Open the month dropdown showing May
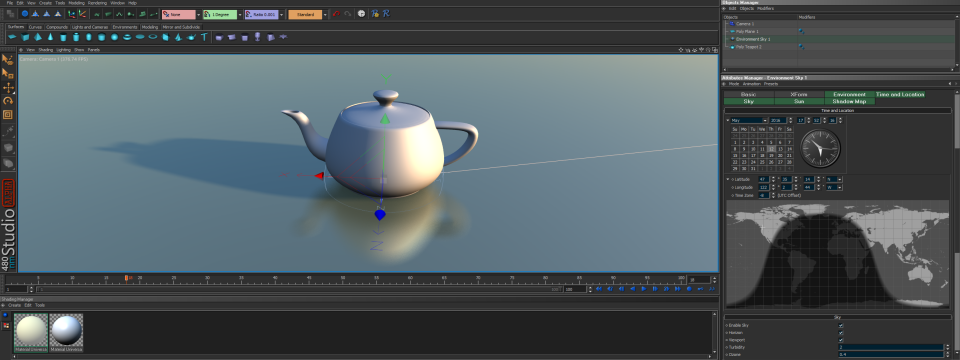This screenshot has height=360, width=960. (x=749, y=121)
